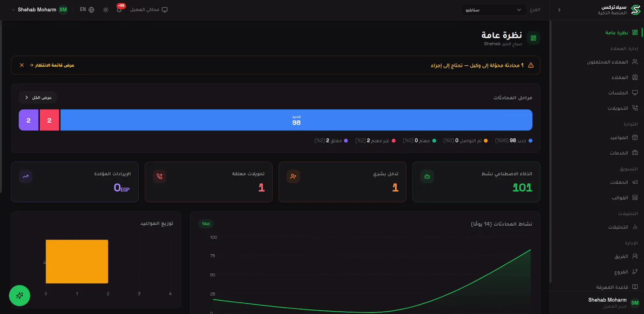This screenshot has height=314, width=644.
Task: Click the phone icon beside التحويلات
Action: click(635, 108)
